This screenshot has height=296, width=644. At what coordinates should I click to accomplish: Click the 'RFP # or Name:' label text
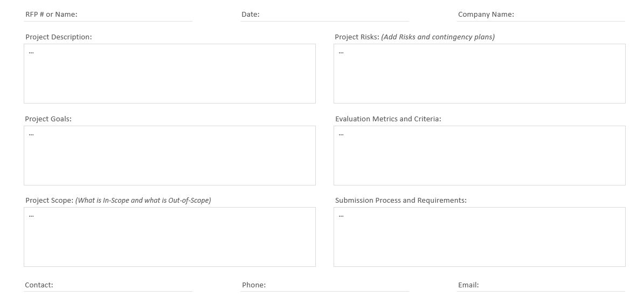point(51,15)
